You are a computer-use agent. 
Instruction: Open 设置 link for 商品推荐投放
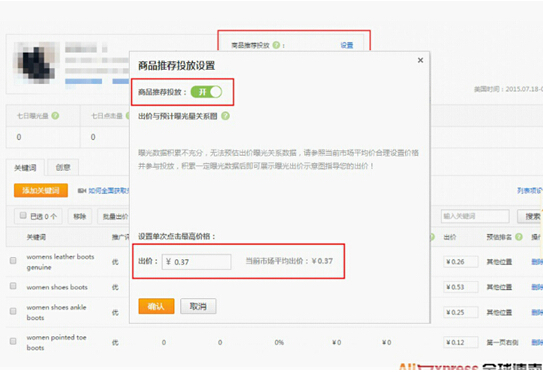click(x=347, y=45)
